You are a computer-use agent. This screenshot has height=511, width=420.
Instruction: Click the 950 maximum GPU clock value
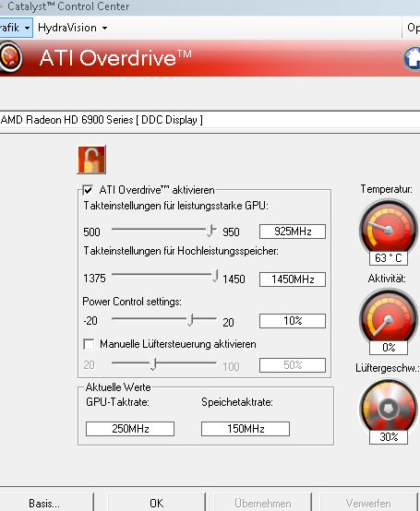[231, 232]
